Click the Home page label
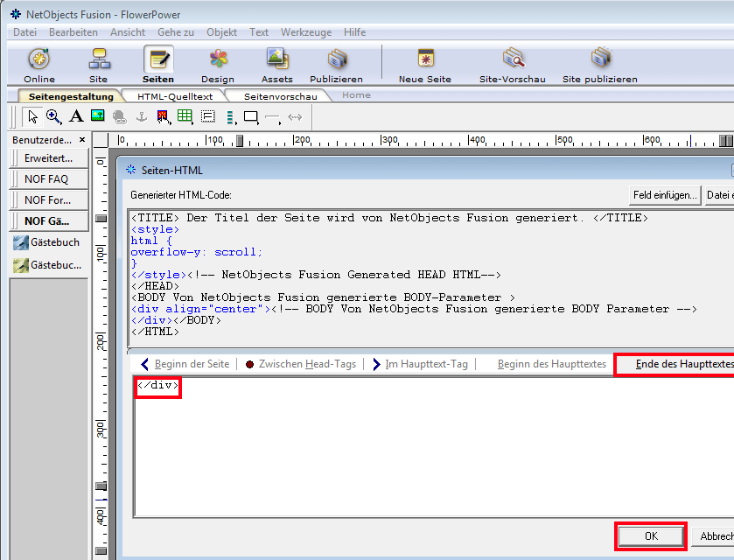Image resolution: width=734 pixels, height=560 pixels. click(x=356, y=95)
